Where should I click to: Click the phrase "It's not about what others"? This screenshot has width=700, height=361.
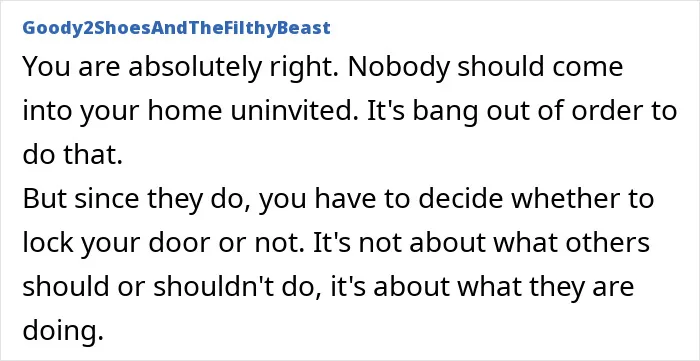click(480, 242)
